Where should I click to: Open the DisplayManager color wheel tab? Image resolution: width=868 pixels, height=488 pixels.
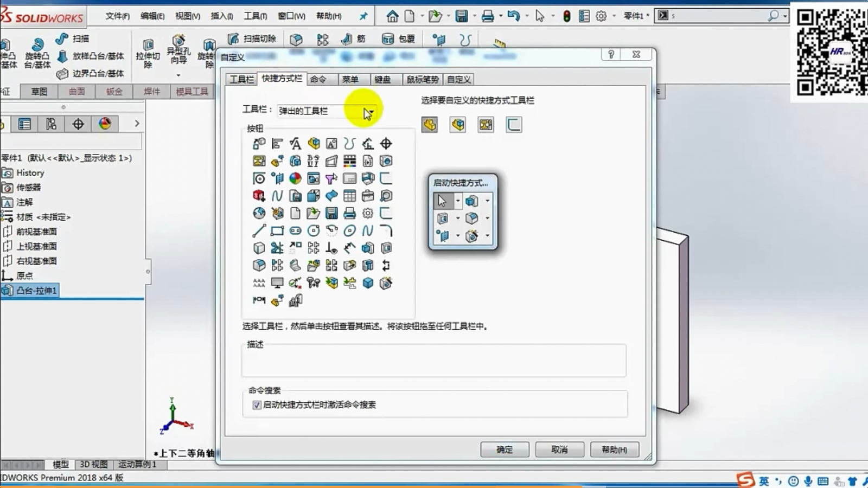coord(105,124)
